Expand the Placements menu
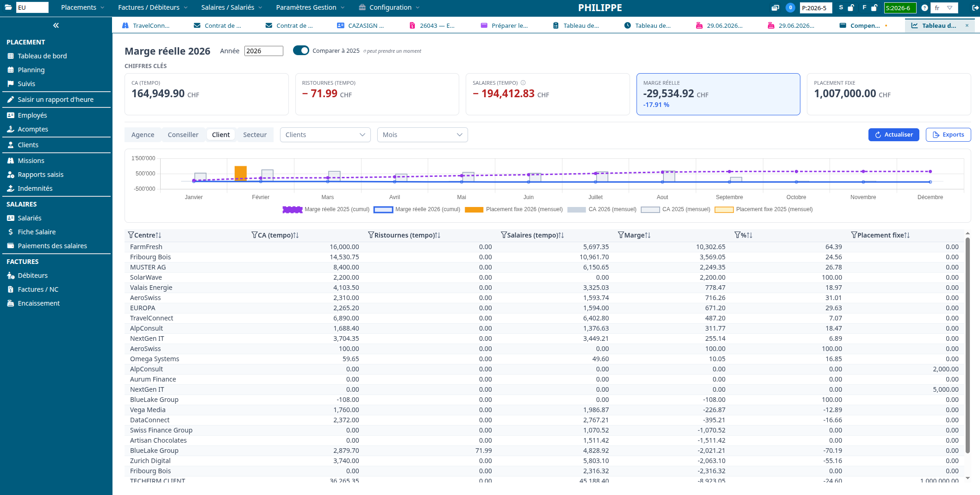The height and width of the screenshot is (495, 980). 82,7
